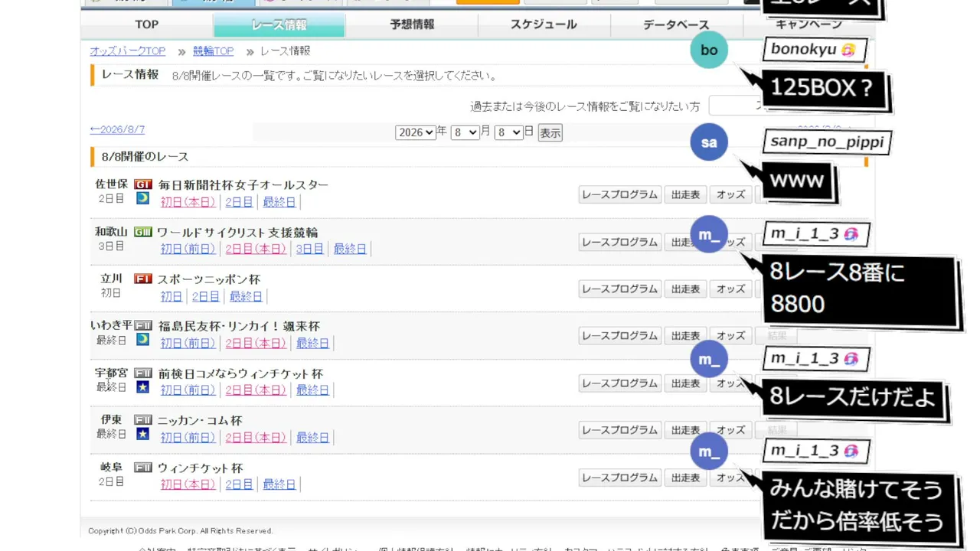Open レースプログラム for 宇都宮 race

coord(620,383)
